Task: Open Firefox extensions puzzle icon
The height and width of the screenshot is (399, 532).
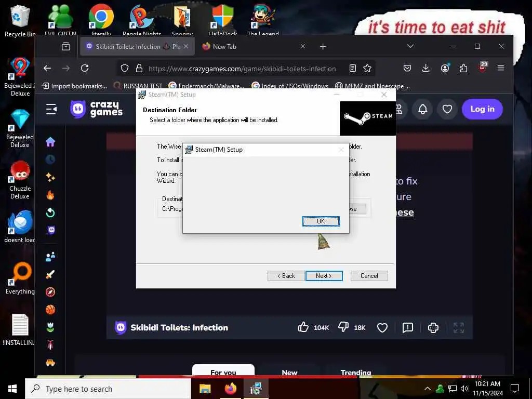Action: [463, 68]
